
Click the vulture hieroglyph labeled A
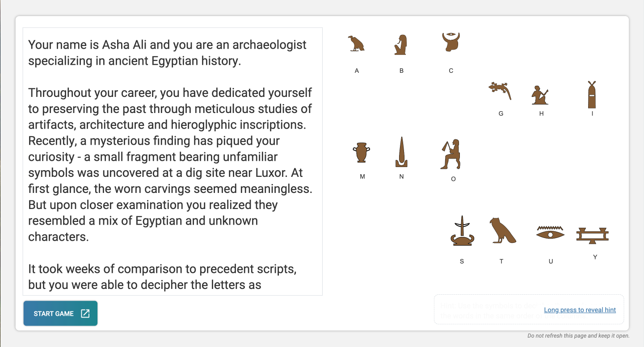pos(356,44)
